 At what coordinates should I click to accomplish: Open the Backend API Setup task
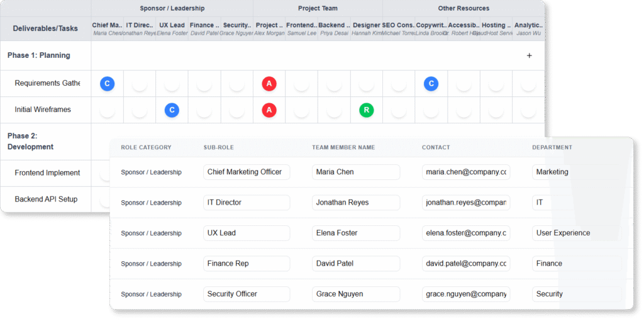pos(46,199)
